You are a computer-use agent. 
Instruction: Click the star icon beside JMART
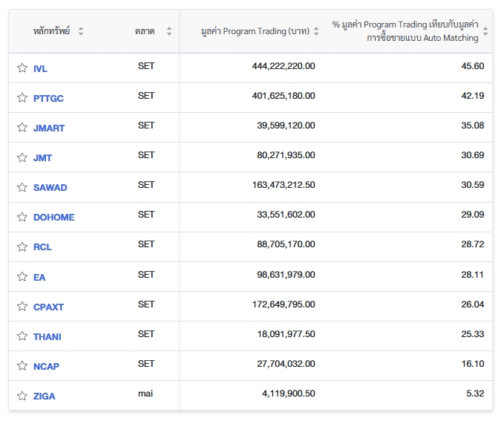tap(22, 128)
